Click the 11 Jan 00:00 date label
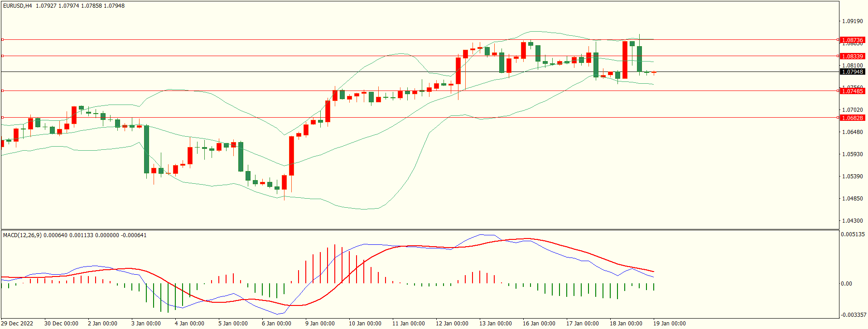This screenshot has width=868, height=329. [x=409, y=324]
